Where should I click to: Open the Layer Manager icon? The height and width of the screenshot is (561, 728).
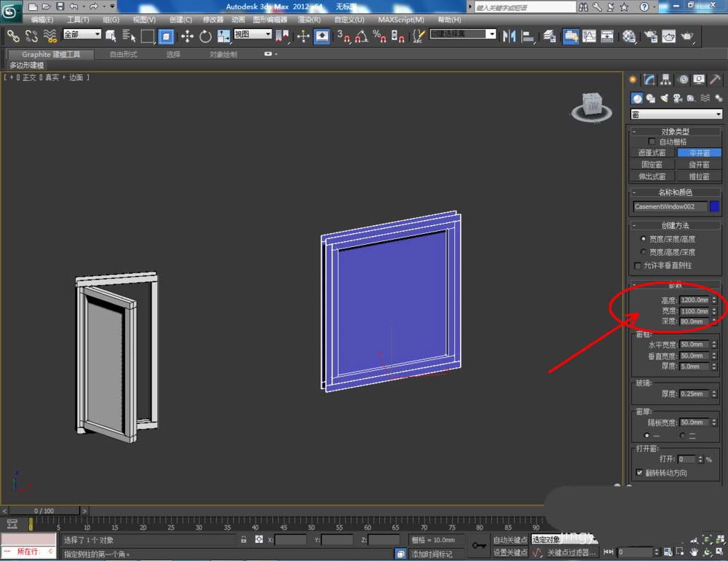click(x=550, y=36)
